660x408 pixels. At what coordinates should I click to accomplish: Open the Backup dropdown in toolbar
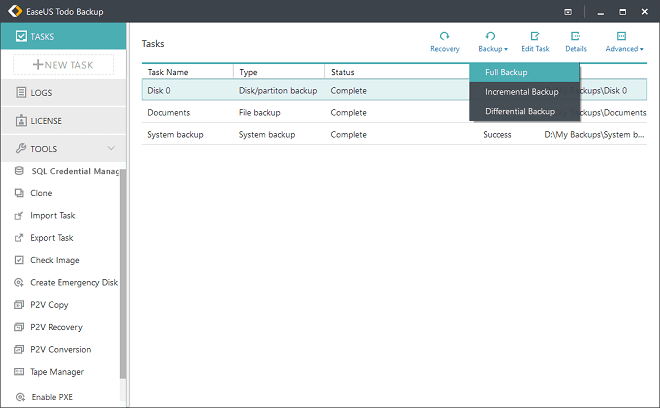pos(493,41)
